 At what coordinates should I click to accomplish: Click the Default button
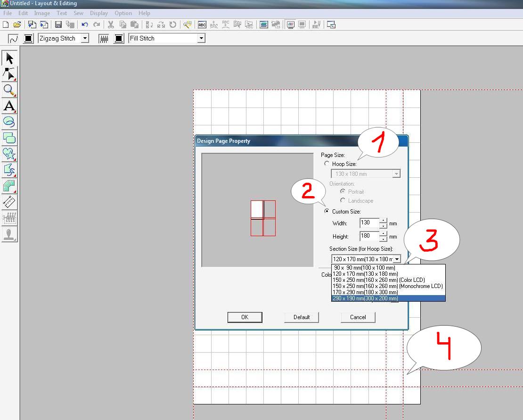click(x=302, y=317)
